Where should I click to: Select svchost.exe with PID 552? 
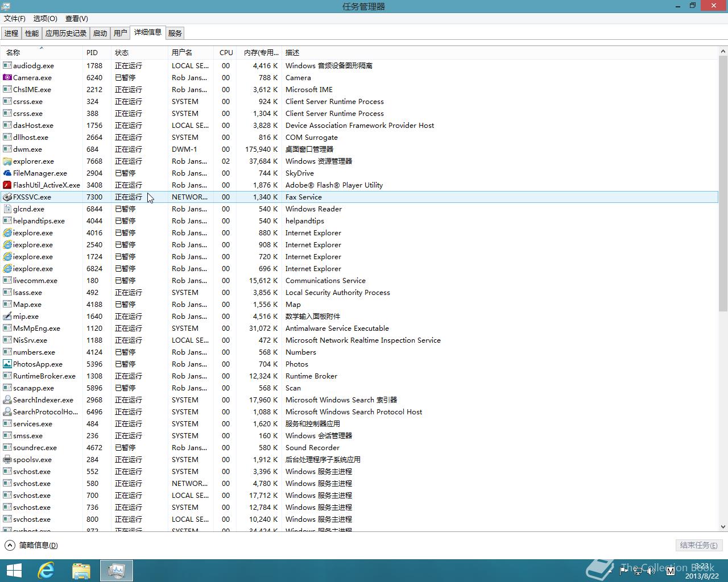(x=359, y=471)
